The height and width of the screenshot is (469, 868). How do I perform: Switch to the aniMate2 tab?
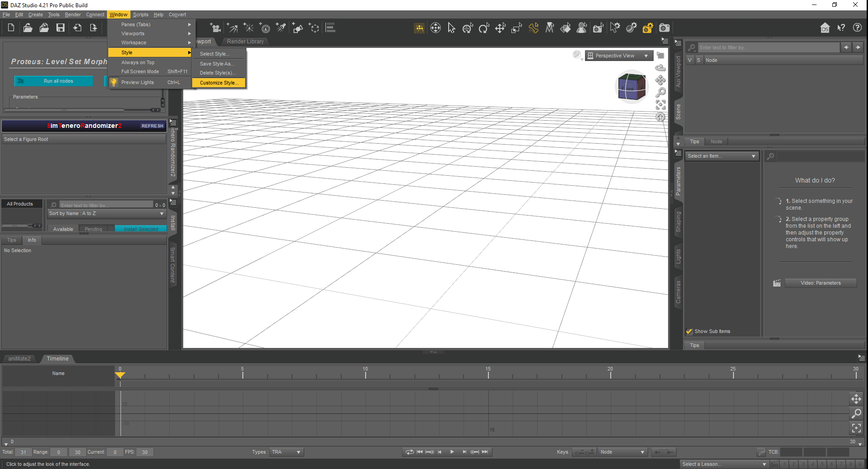click(19, 359)
